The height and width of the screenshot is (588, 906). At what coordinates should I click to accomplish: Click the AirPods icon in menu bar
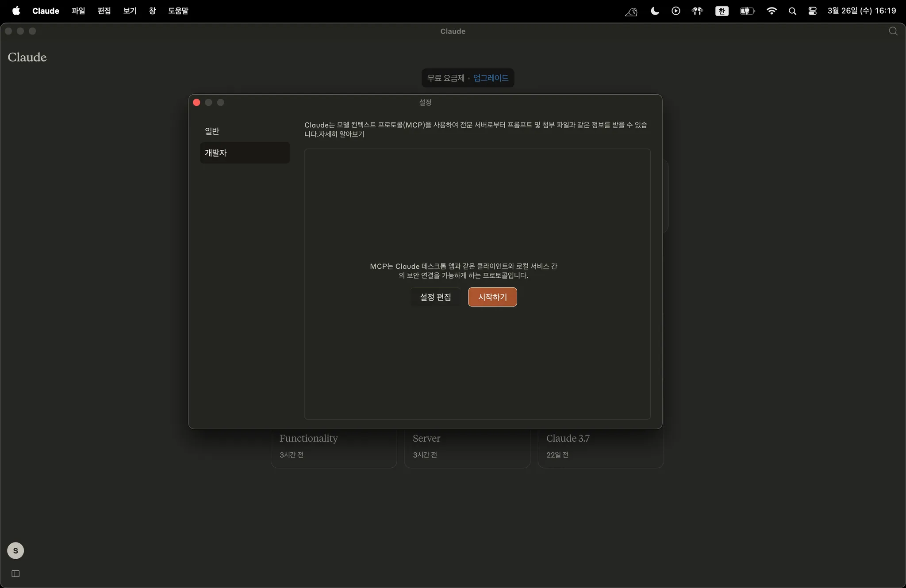(697, 11)
